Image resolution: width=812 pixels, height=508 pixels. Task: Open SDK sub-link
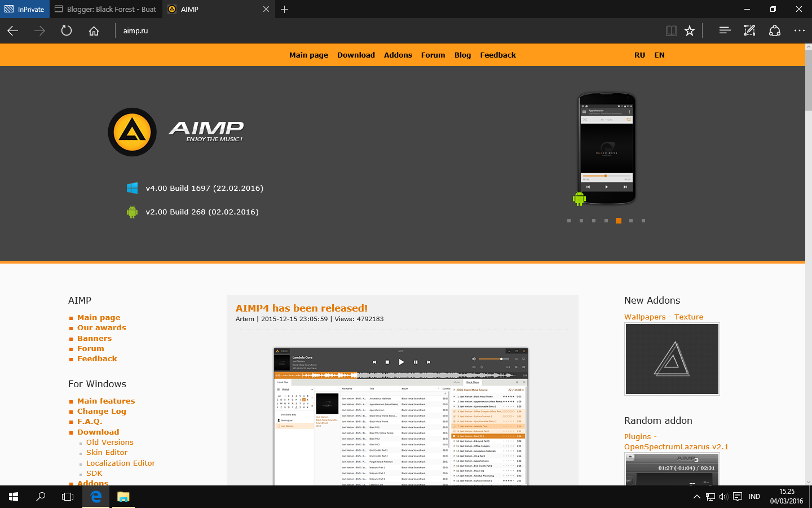tap(94, 473)
